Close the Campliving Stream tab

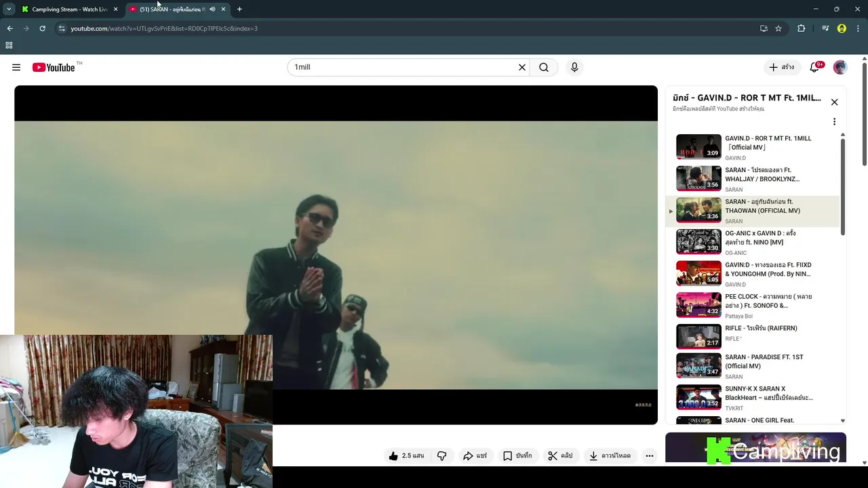click(x=115, y=9)
